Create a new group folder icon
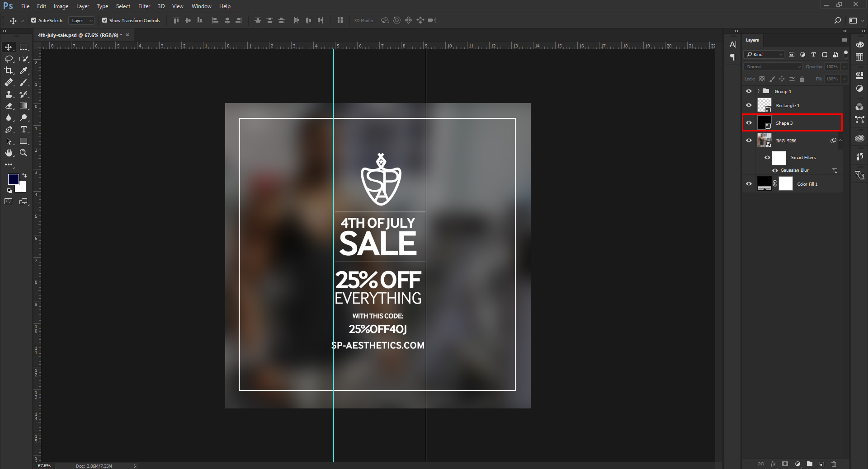The height and width of the screenshot is (469, 868). point(810,464)
